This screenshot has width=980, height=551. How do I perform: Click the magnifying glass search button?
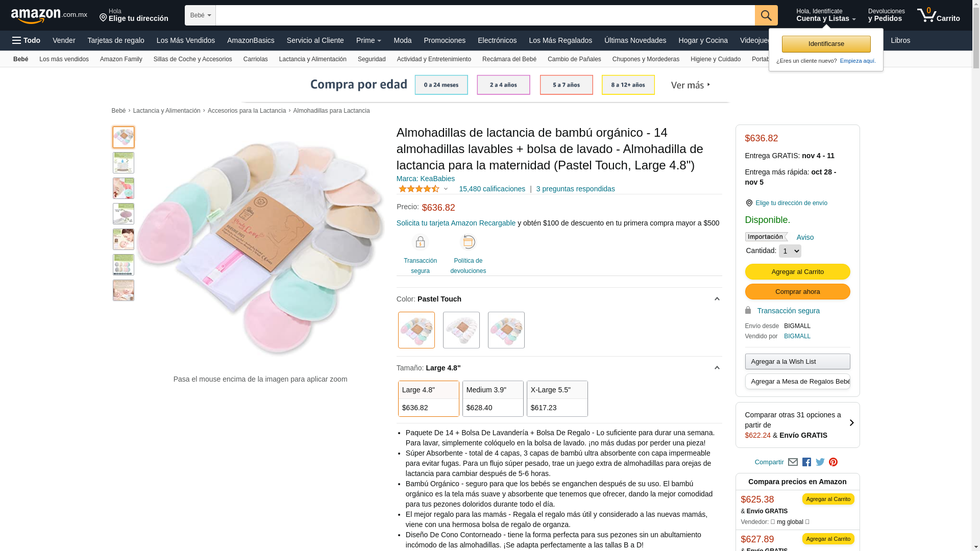(x=766, y=15)
